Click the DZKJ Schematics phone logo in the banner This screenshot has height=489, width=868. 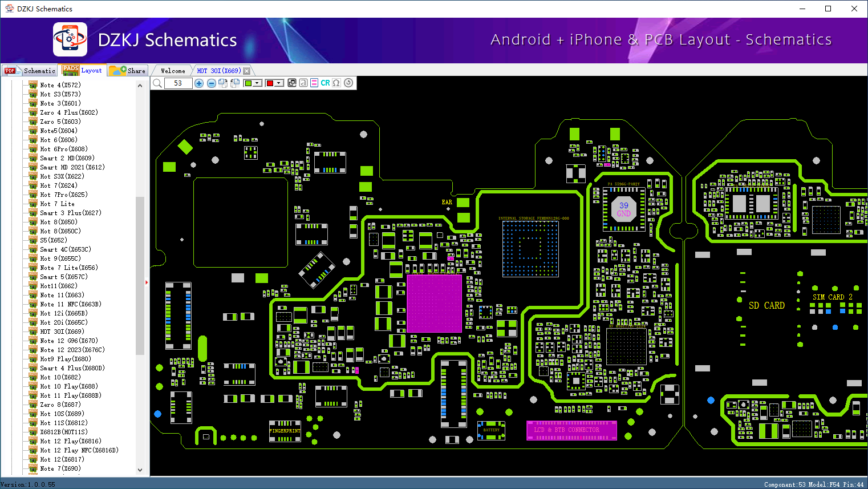pyautogui.click(x=70, y=39)
